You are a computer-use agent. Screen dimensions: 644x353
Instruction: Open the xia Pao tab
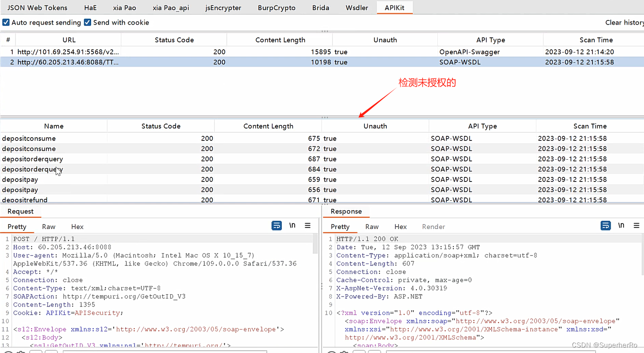125,8
